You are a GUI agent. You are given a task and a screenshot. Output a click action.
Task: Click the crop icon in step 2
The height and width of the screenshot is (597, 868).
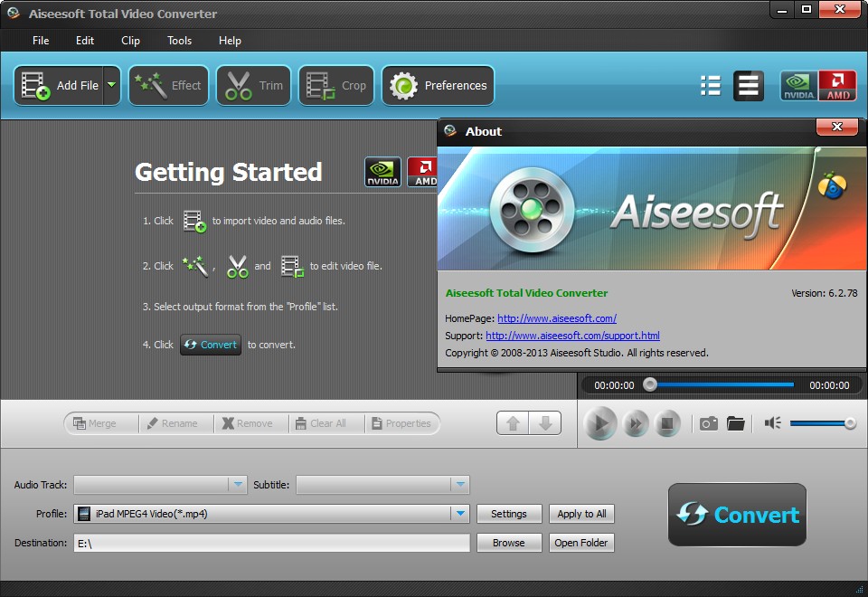292,266
